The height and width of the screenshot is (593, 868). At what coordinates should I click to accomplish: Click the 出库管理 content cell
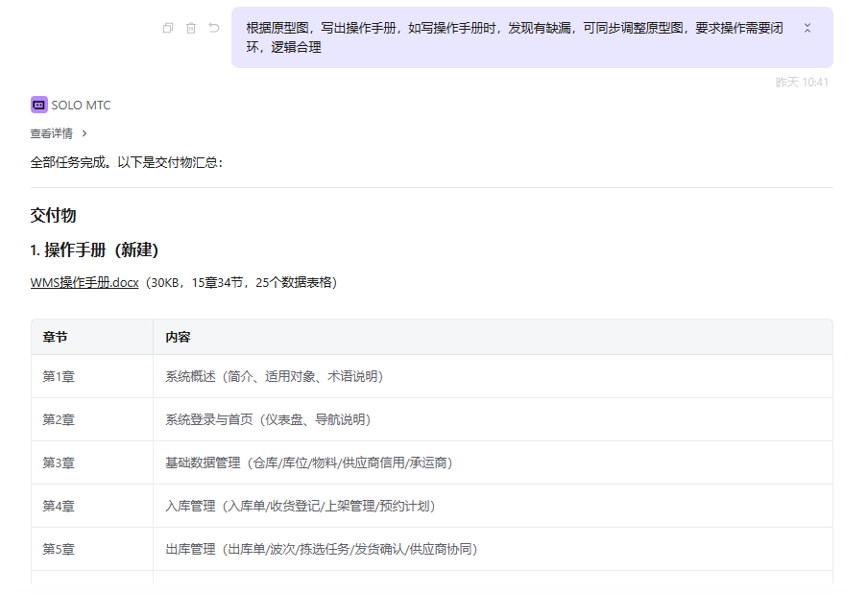coord(321,549)
